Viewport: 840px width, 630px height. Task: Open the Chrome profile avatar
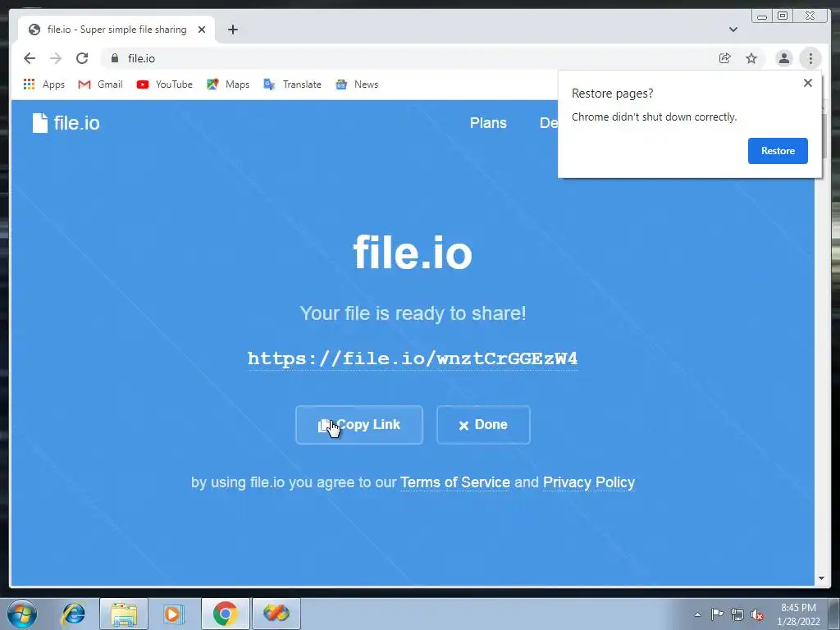coord(783,58)
